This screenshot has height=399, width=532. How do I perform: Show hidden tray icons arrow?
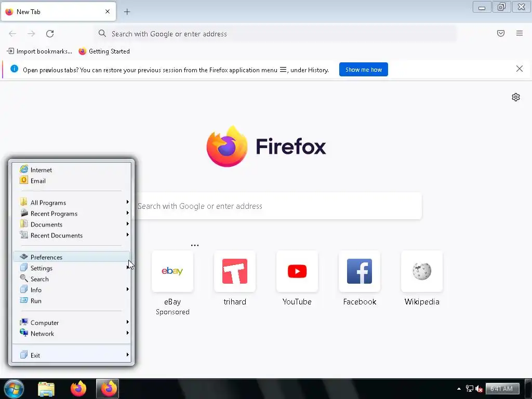pos(459,389)
